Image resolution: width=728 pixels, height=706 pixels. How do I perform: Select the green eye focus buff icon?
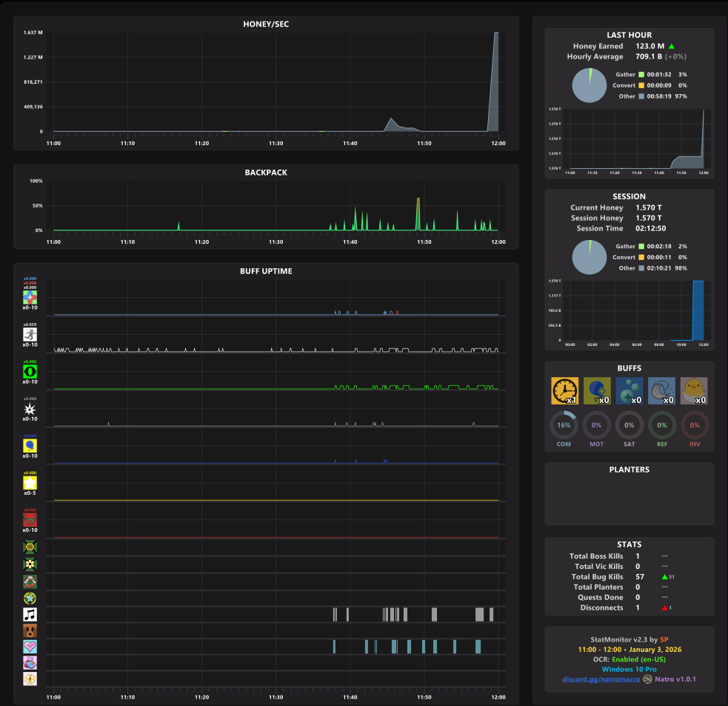point(30,372)
